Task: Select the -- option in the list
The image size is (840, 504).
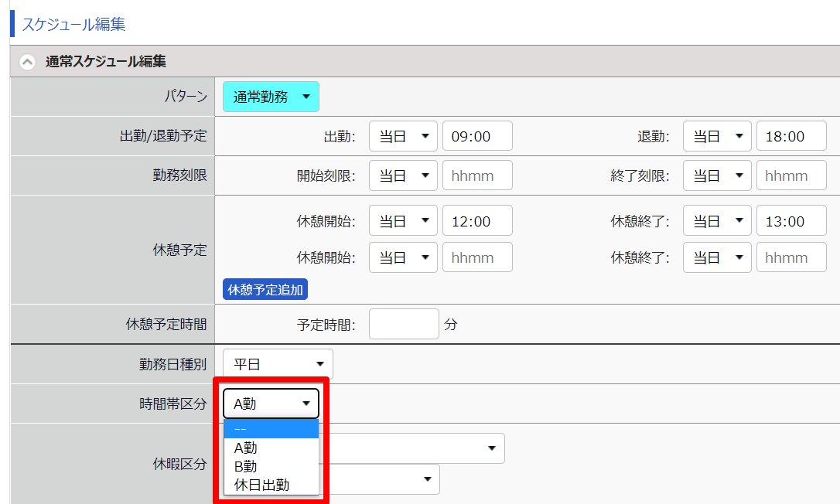Action: [271, 429]
